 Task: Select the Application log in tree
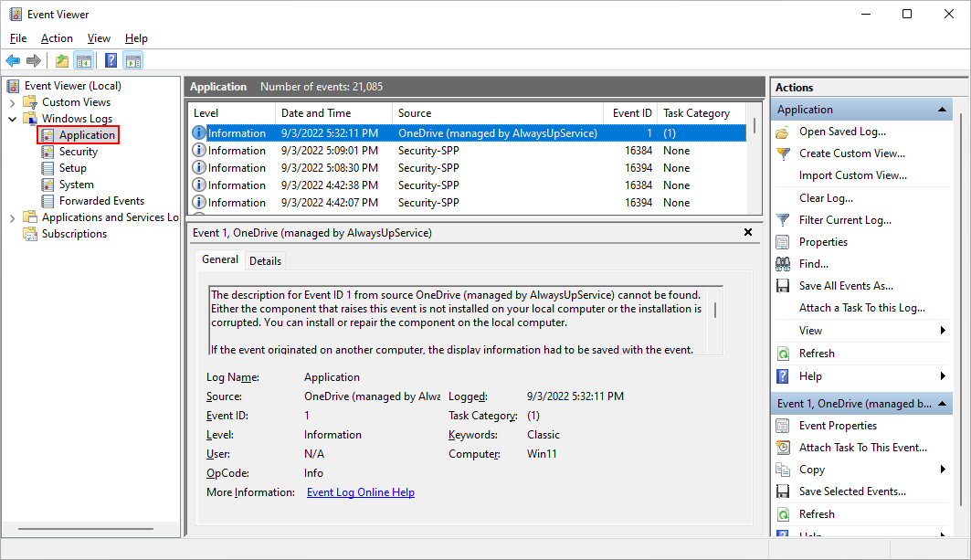(87, 135)
